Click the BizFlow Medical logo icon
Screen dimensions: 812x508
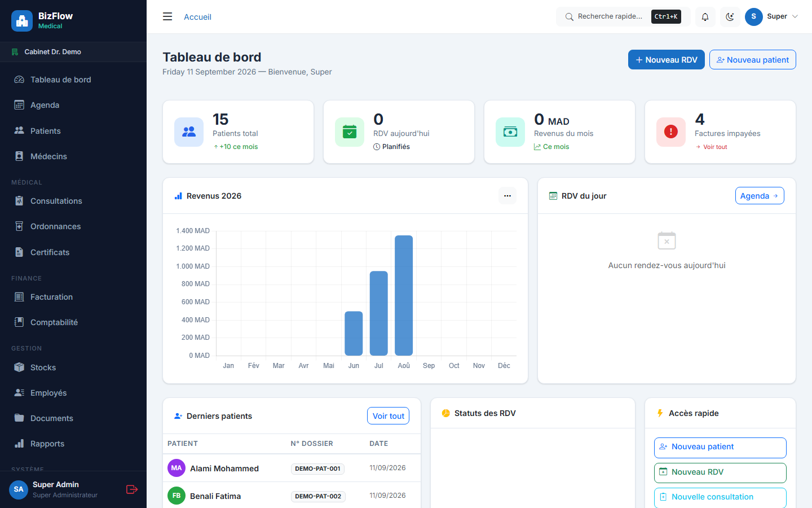click(x=22, y=21)
